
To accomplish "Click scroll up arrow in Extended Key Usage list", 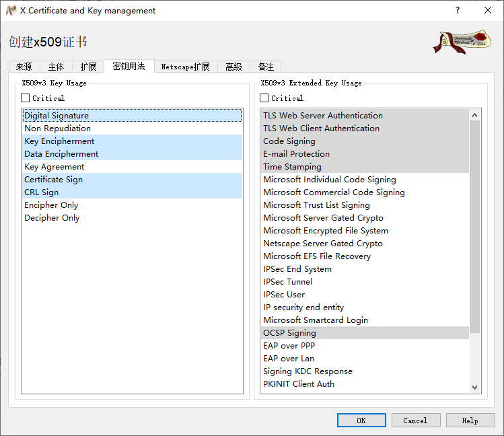I will point(475,114).
